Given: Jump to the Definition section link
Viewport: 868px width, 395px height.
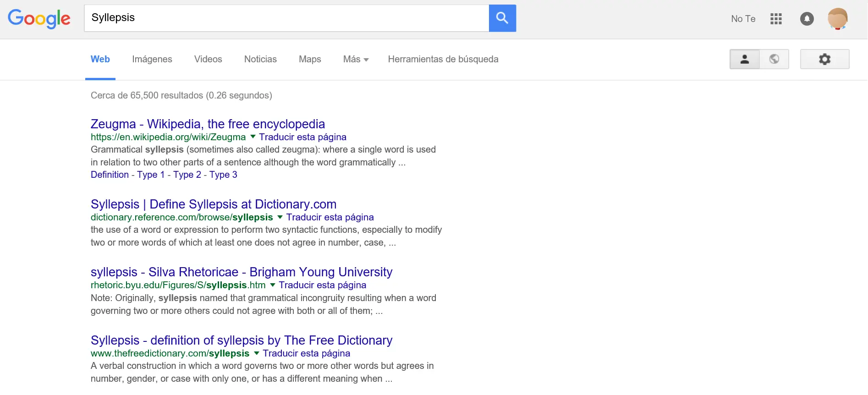Looking at the screenshot, I should (x=110, y=175).
